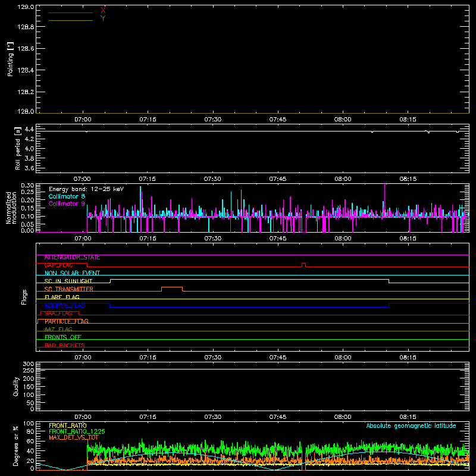Click 'Energy band: 12-25 keV' text
This screenshot has height=476, width=476.
[x=86, y=189]
